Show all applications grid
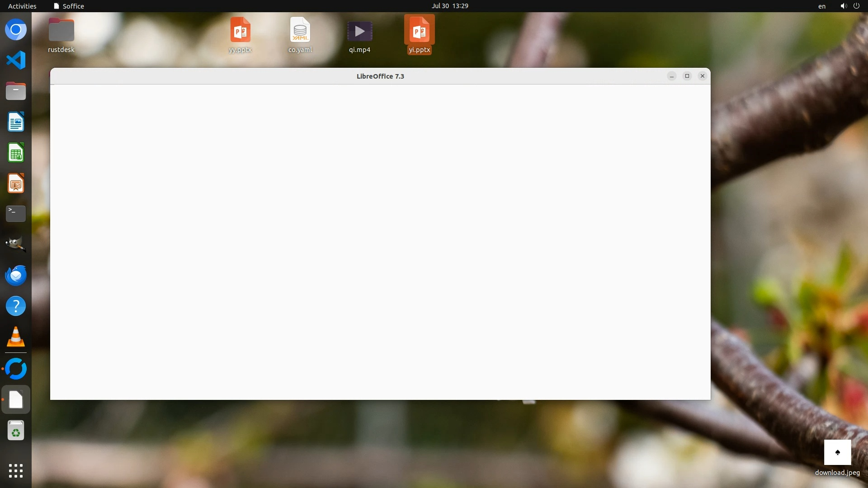Image resolution: width=868 pixels, height=488 pixels. coord(16,470)
